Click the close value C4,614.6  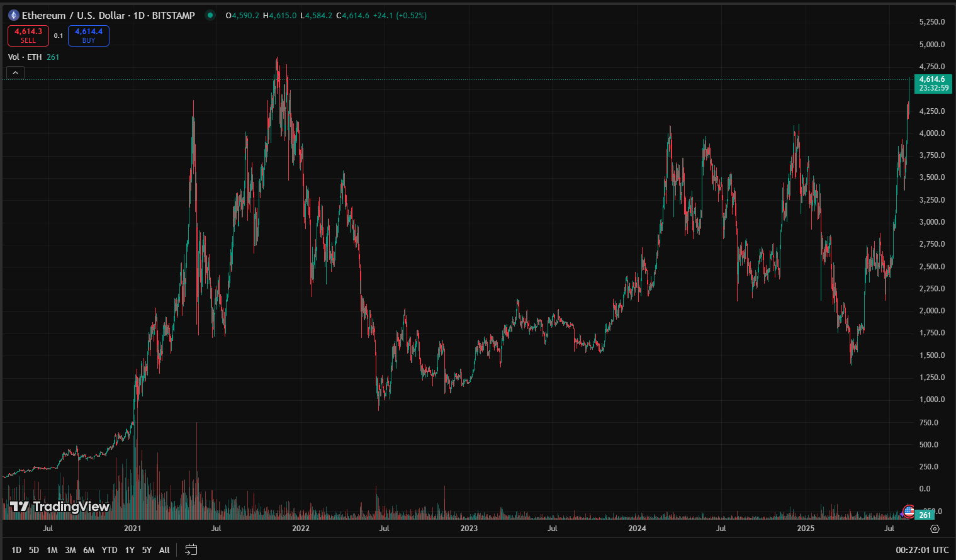[x=353, y=15]
